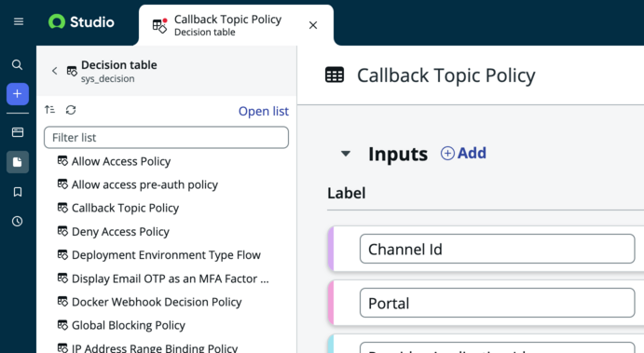Click the decision table icon in panel header
Viewport: 644px width, 353px height.
pos(72,71)
